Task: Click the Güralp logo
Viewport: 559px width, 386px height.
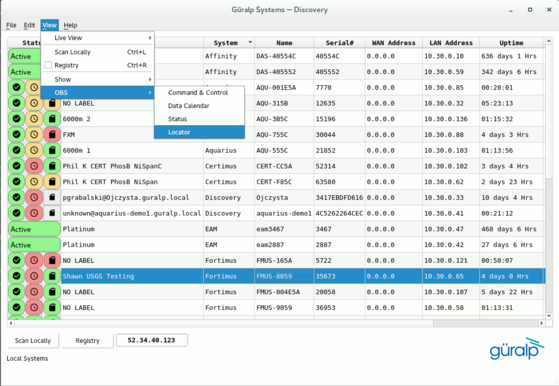Action: (517, 349)
